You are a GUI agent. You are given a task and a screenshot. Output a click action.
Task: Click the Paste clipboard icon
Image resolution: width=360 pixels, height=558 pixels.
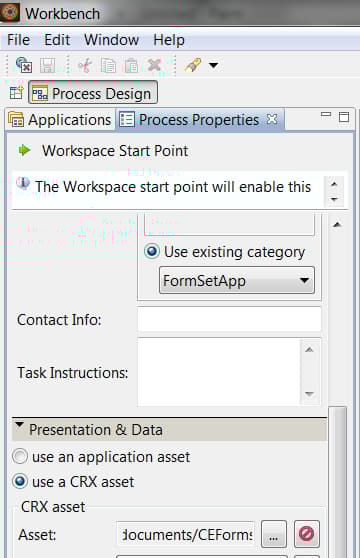(x=131, y=65)
